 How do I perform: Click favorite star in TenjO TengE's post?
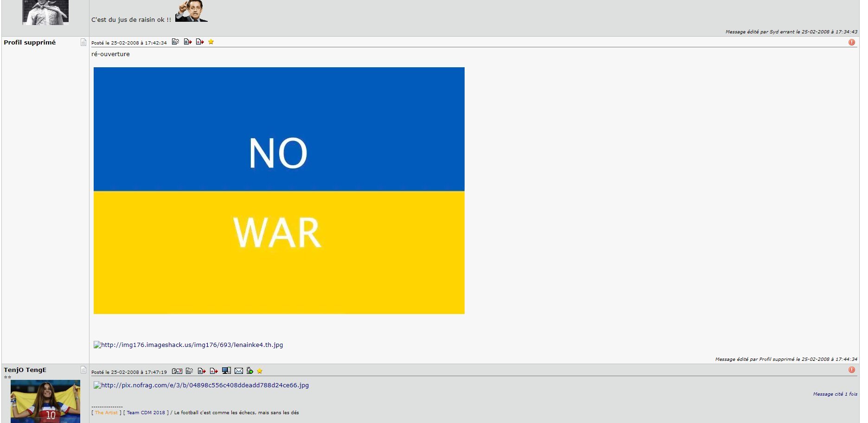(x=260, y=371)
